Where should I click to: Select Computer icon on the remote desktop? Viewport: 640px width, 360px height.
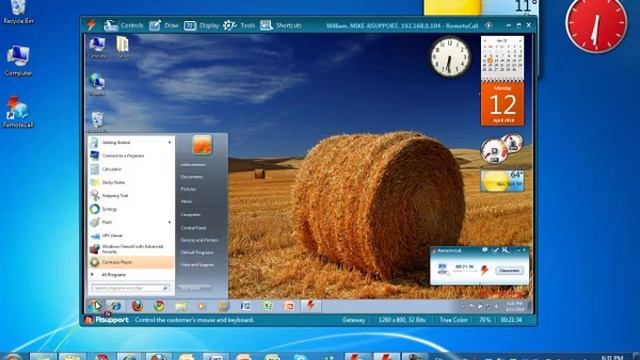point(98,47)
